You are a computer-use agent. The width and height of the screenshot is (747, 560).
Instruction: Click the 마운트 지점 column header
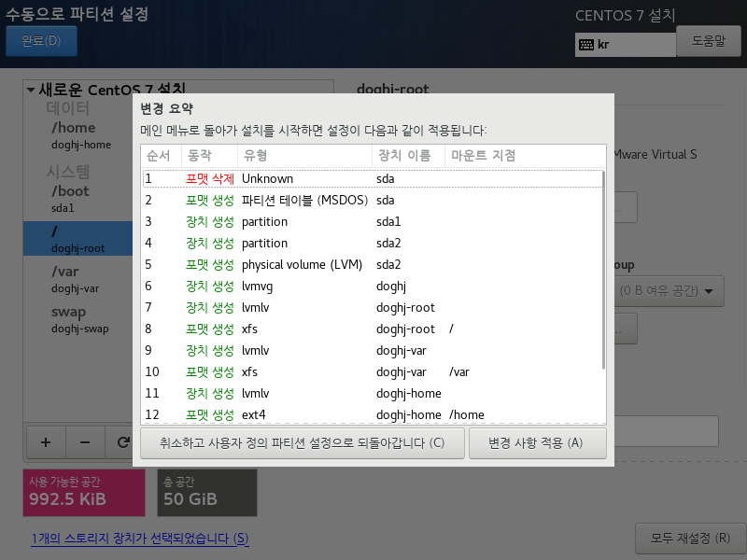pos(525,156)
